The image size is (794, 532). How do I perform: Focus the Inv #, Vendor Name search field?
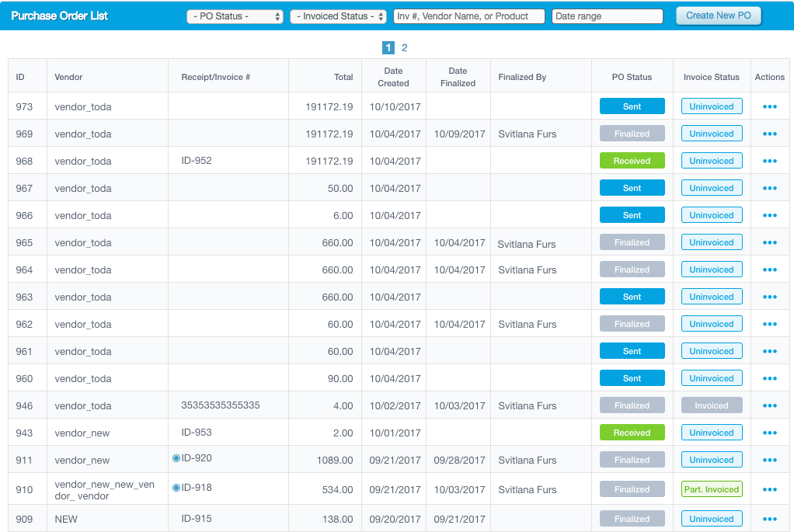469,16
